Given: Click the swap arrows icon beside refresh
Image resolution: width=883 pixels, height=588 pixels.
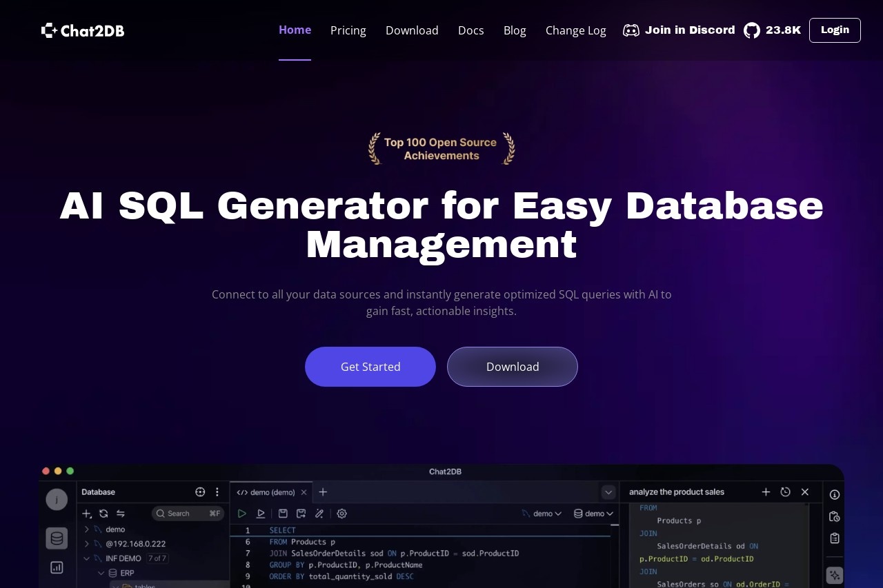Looking at the screenshot, I should [121, 514].
